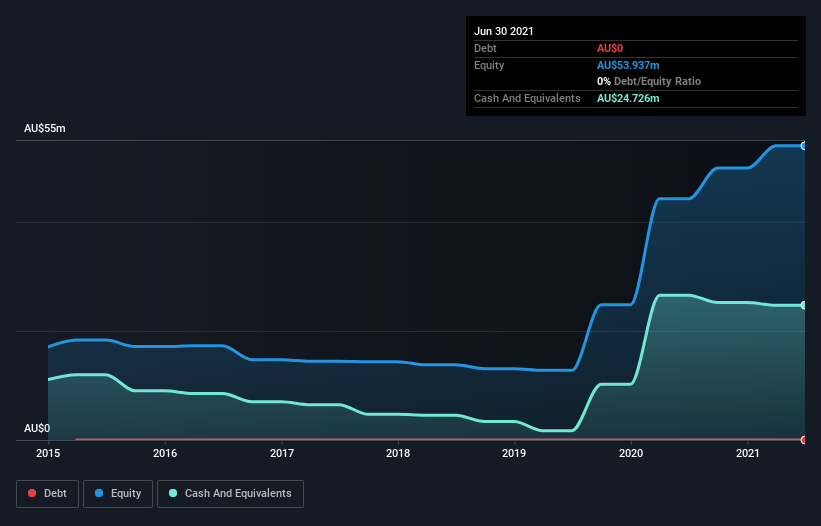Click the red Debt data point marker
This screenshot has width=821, height=526.
pos(804,440)
